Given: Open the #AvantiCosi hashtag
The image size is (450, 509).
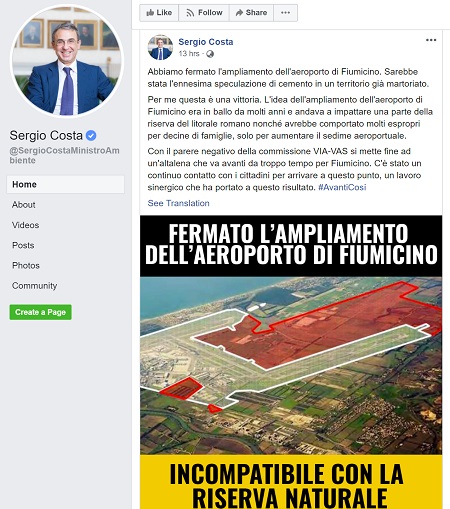Looking at the screenshot, I should (342, 187).
